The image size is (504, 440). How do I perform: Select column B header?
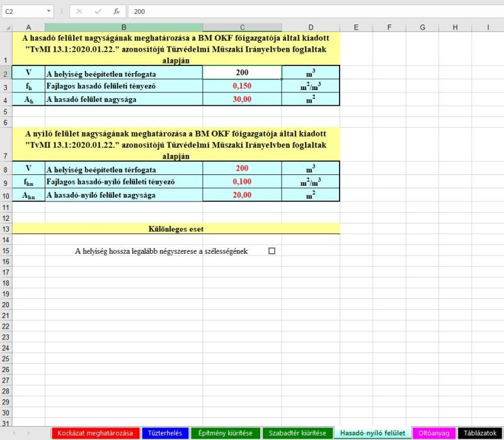[123, 28]
